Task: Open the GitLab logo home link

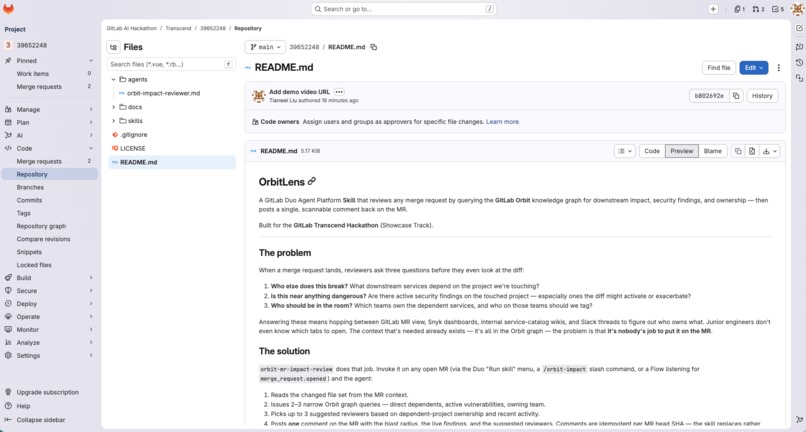Action: pyautogui.click(x=8, y=9)
